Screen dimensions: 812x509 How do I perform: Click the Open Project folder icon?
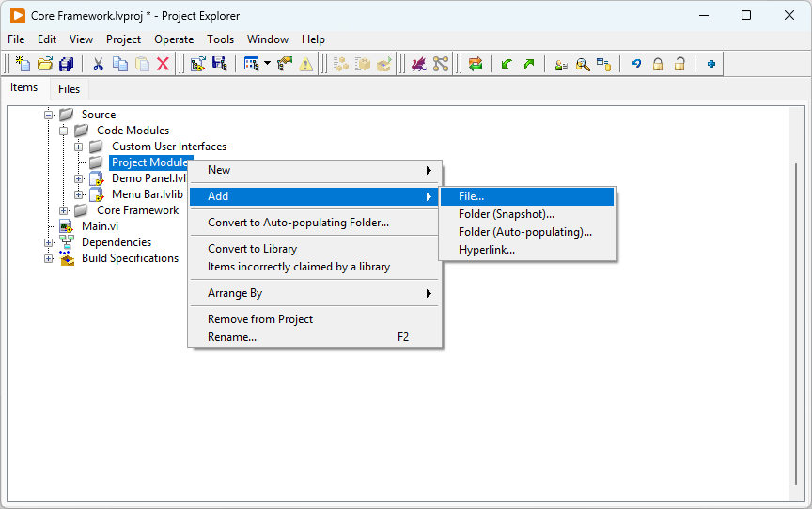pyautogui.click(x=45, y=64)
